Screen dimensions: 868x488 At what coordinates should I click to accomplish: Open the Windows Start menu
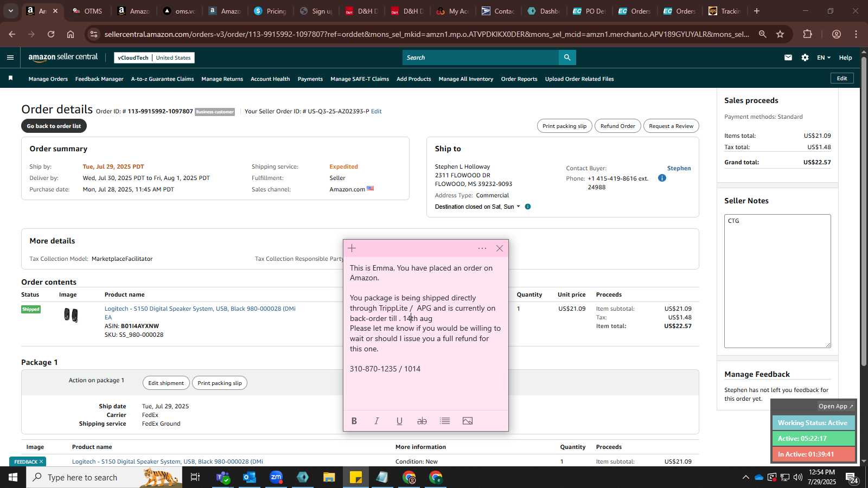click(x=13, y=477)
